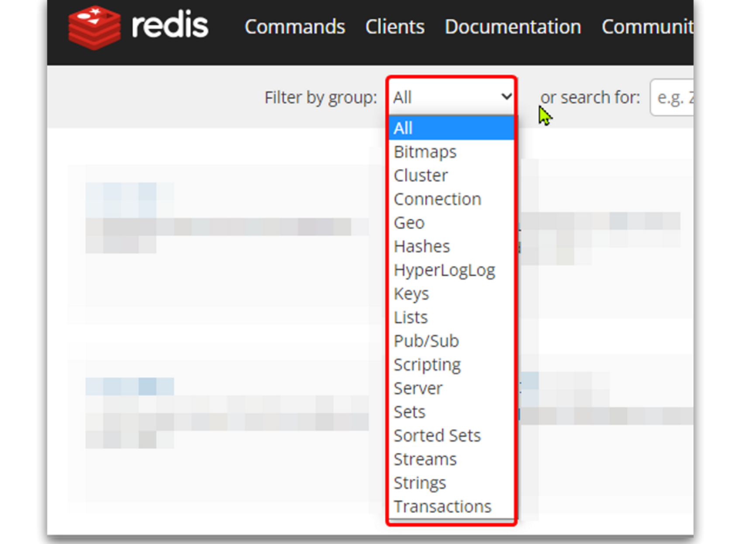Pick Connection in the dropdown list

(x=452, y=199)
